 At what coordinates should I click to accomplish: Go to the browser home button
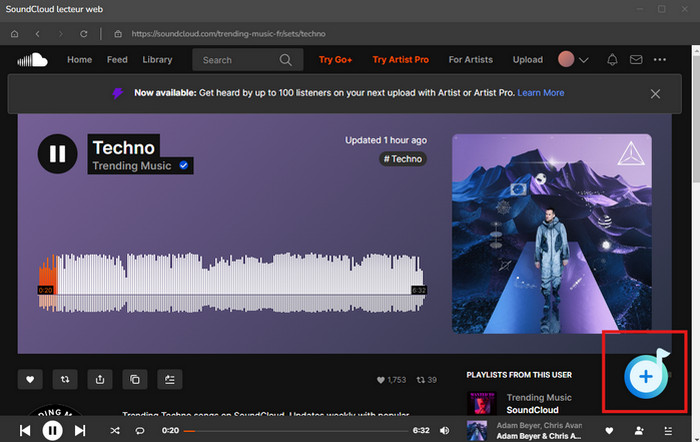[x=15, y=34]
